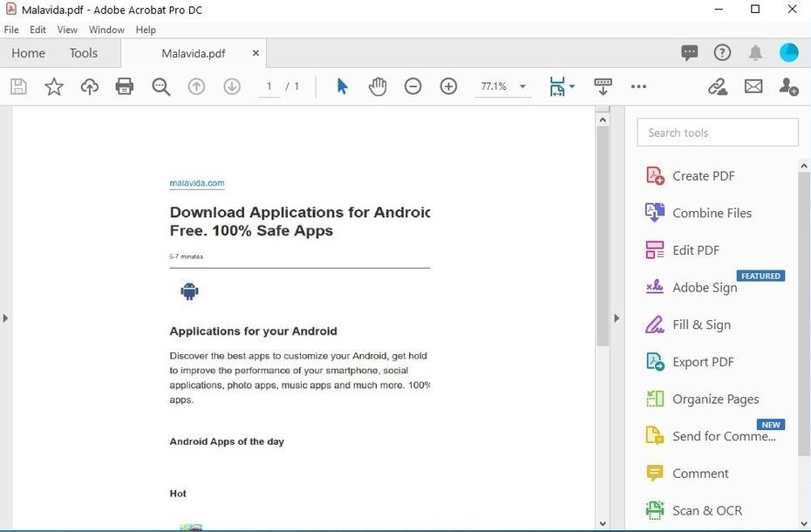Choose the Selection arrow tool

(342, 86)
